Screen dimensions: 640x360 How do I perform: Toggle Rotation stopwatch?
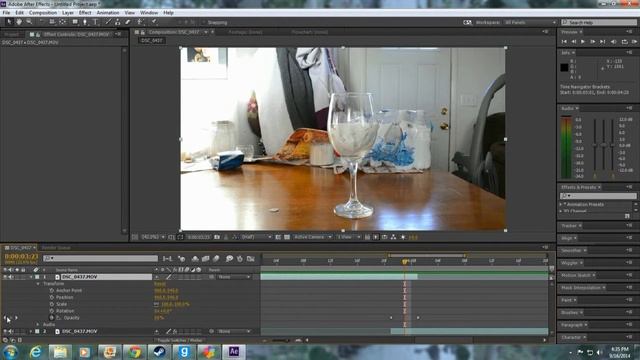[x=52, y=311]
